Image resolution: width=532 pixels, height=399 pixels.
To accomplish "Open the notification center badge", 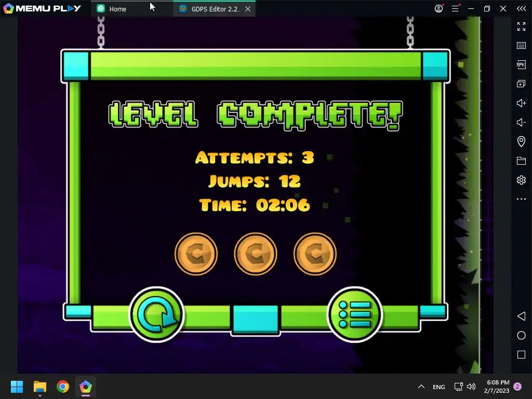I will (x=517, y=387).
